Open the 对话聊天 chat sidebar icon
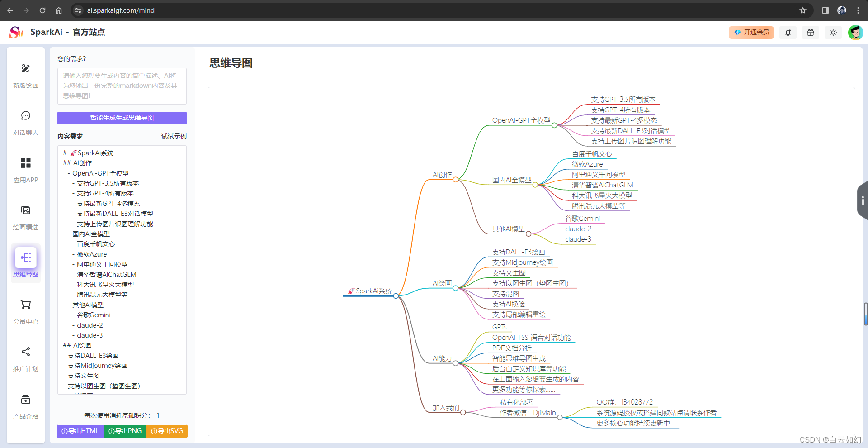Screen dimensions: 868x448 (x=26, y=116)
